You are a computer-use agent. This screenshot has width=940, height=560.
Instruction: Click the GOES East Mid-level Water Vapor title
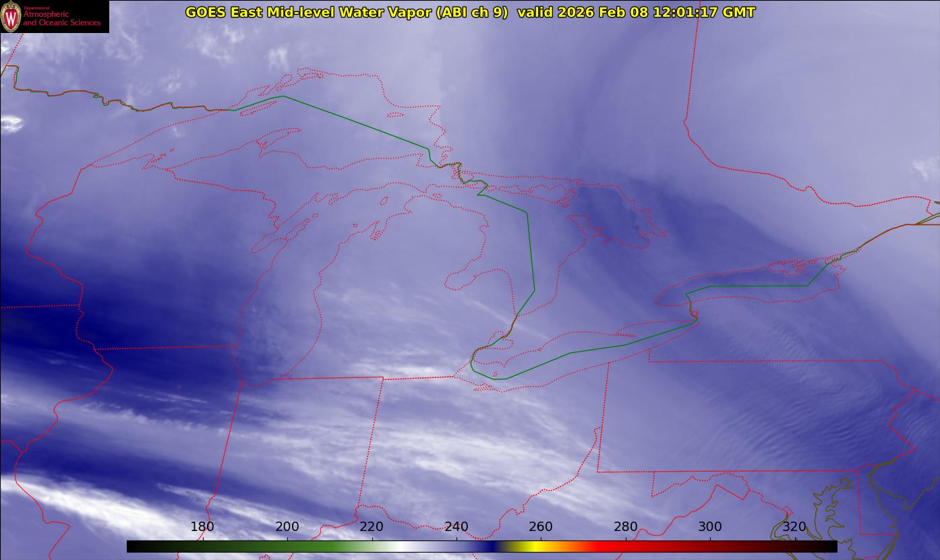347,12
